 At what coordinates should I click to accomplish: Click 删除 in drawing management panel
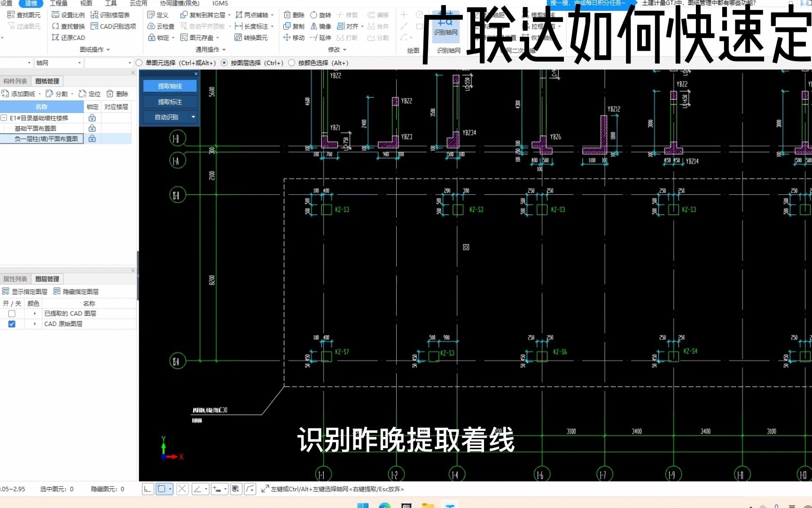pos(117,94)
